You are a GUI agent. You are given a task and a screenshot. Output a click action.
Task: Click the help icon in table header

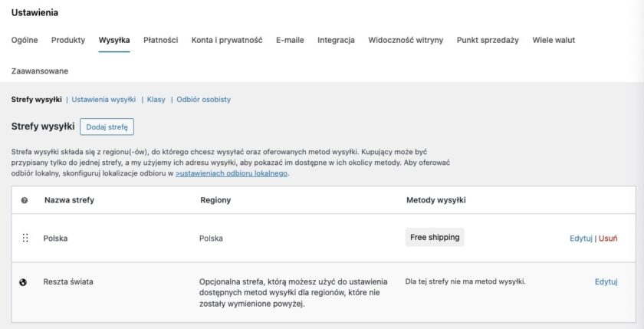click(25, 200)
